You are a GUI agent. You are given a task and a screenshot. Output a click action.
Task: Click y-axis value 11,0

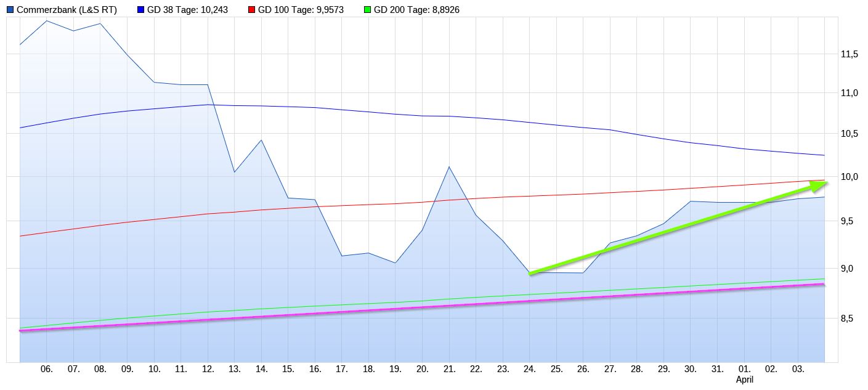(850, 93)
